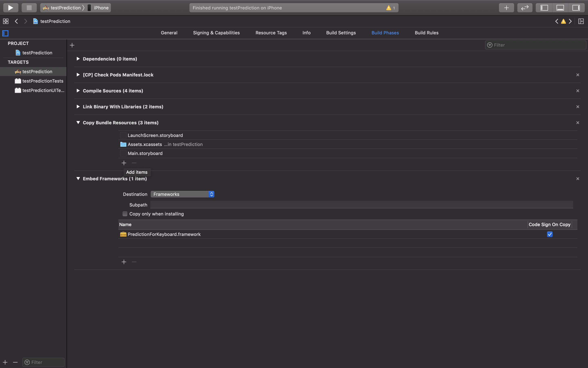Expand the Check Pods Manifest.lock phase
This screenshot has width=588, height=368.
(78, 75)
